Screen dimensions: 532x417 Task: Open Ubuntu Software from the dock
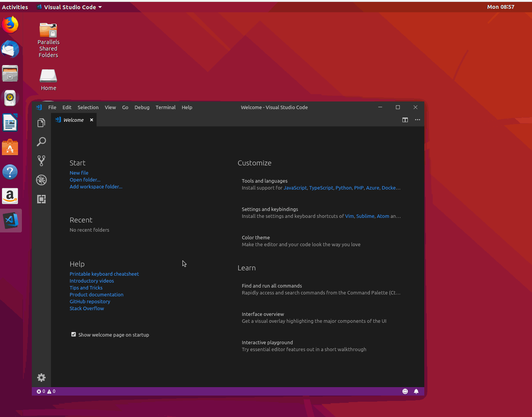(10, 147)
